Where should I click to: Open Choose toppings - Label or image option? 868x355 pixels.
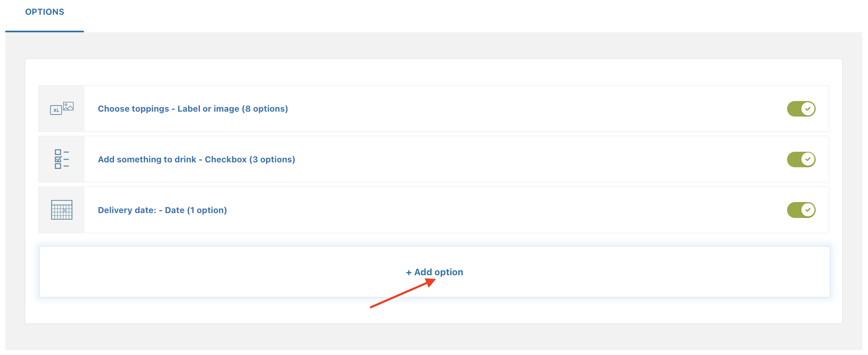193,109
